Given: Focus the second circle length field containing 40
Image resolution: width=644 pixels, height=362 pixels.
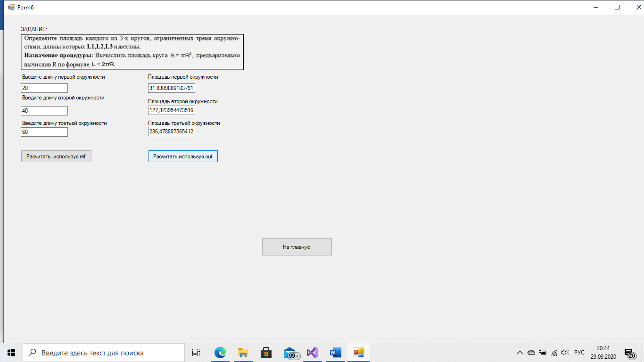Looking at the screenshot, I should pos(44,111).
